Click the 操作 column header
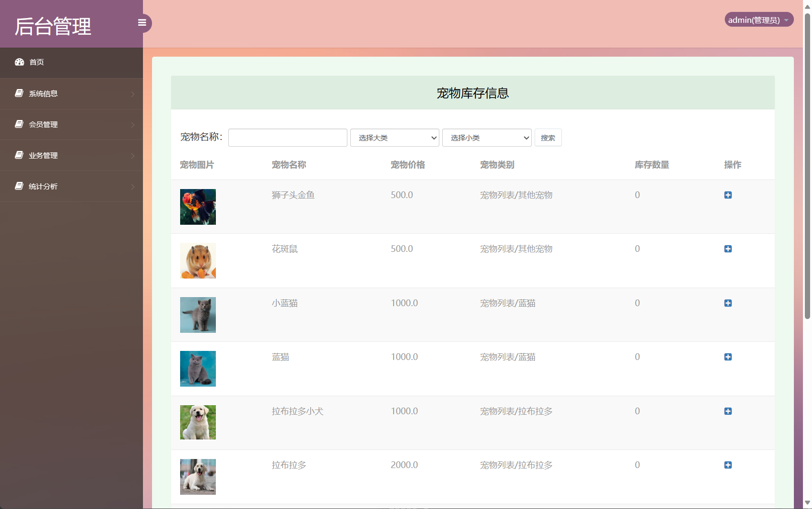Viewport: 812px width, 509px height. [733, 165]
